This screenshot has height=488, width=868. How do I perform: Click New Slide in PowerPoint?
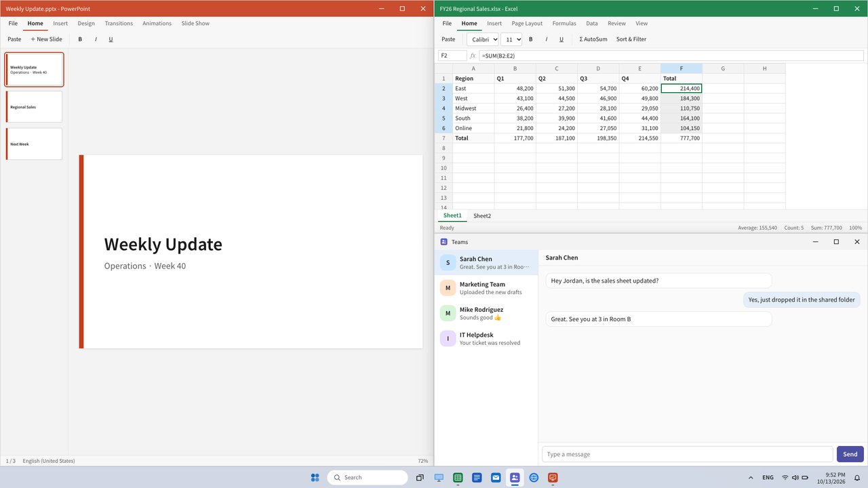46,39
